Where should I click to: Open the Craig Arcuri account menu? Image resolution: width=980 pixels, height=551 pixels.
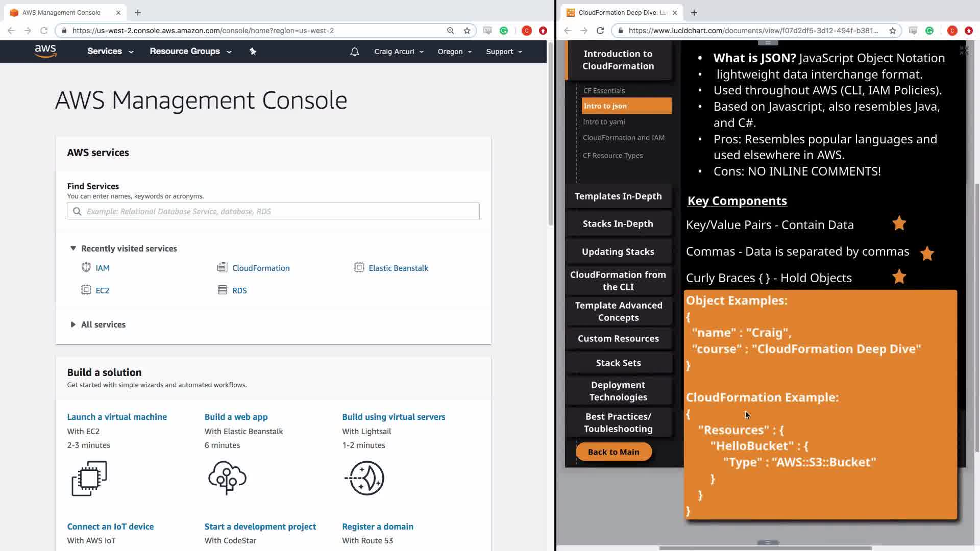(x=399, y=52)
